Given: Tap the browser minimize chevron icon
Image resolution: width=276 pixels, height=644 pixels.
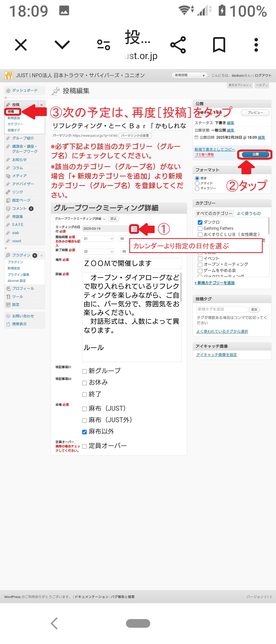Looking at the screenshot, I should click(x=62, y=45).
